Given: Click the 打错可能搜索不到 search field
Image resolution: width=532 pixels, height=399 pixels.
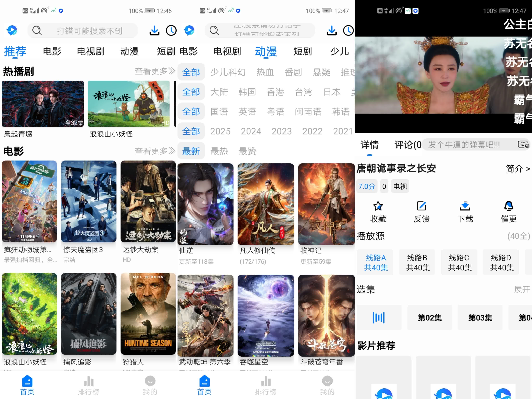Looking at the screenshot, I should [x=89, y=31].
